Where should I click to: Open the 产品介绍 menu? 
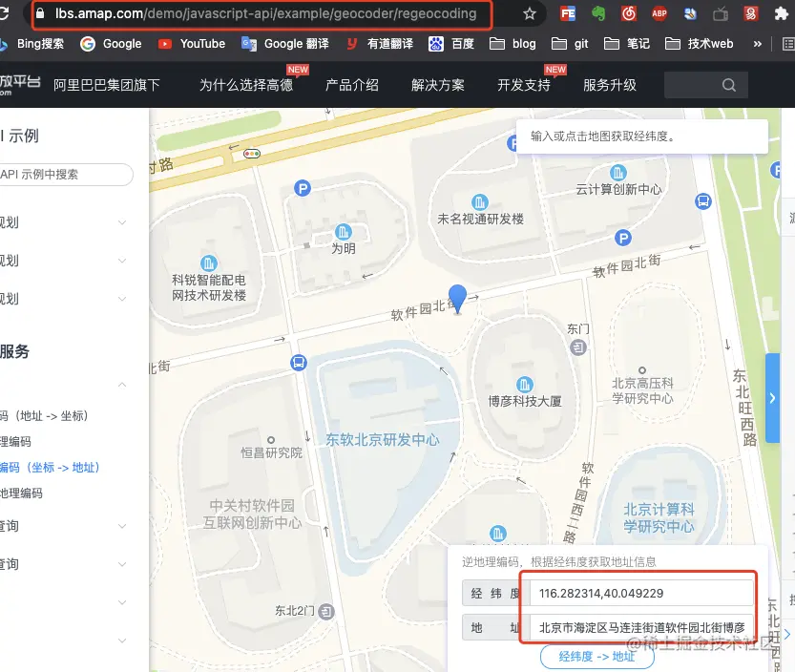point(352,85)
